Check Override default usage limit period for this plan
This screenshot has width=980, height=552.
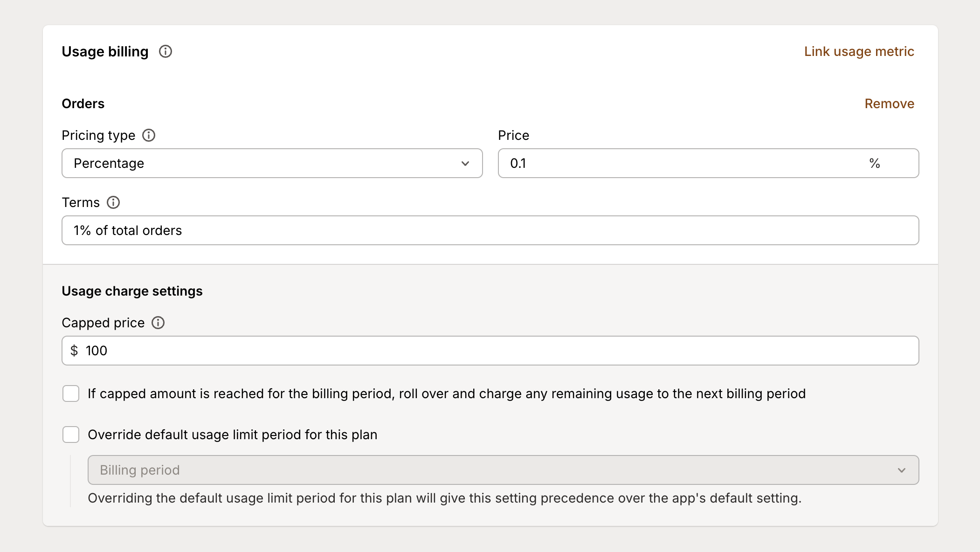tap(71, 435)
